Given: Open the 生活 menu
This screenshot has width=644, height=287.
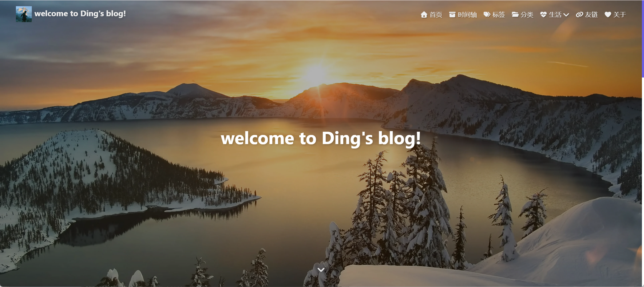Looking at the screenshot, I should (554, 14).
